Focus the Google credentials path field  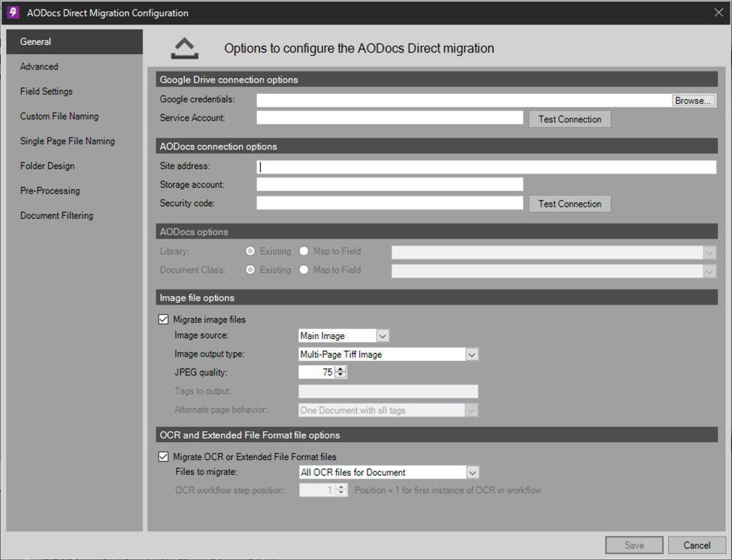click(x=464, y=101)
